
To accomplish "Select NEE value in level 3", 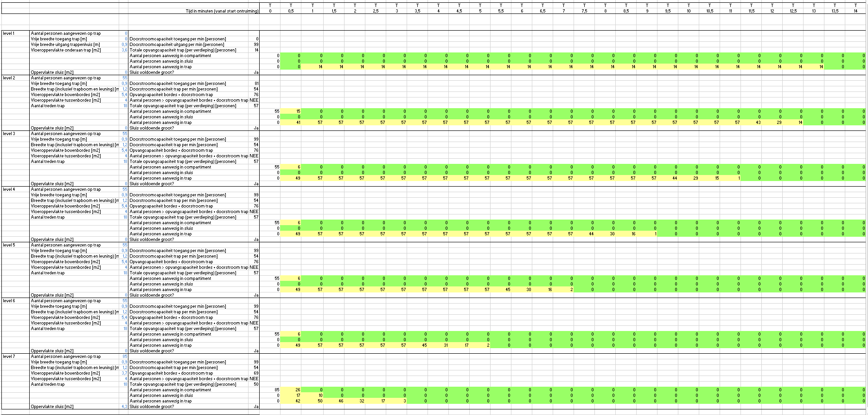I will point(254,156).
